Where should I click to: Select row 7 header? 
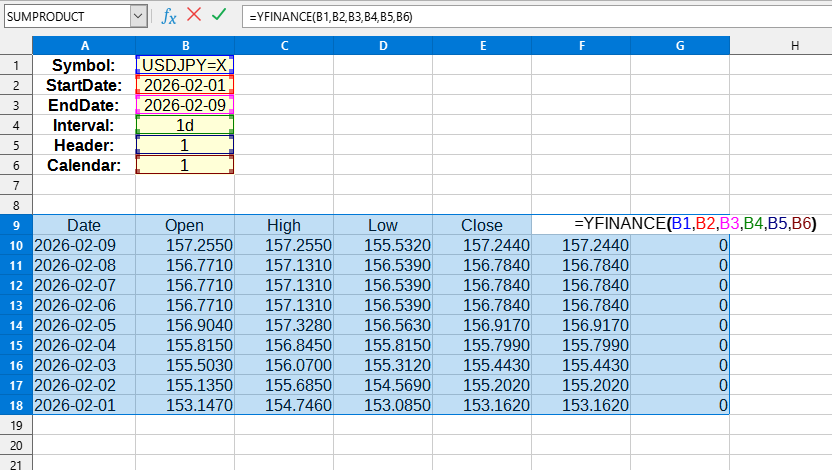coord(16,185)
